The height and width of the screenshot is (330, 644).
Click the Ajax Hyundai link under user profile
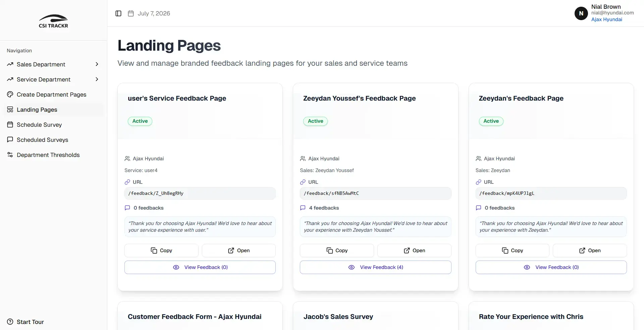coord(606,19)
